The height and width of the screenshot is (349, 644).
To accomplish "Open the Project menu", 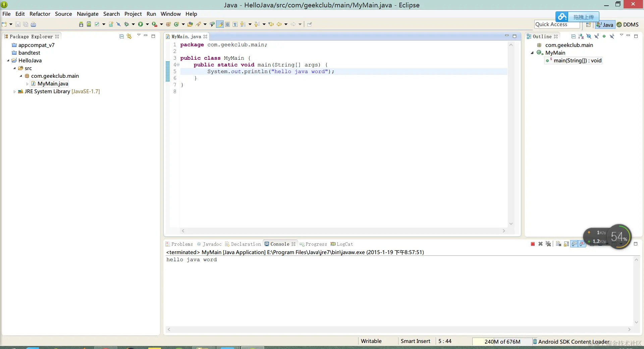I will [x=133, y=14].
